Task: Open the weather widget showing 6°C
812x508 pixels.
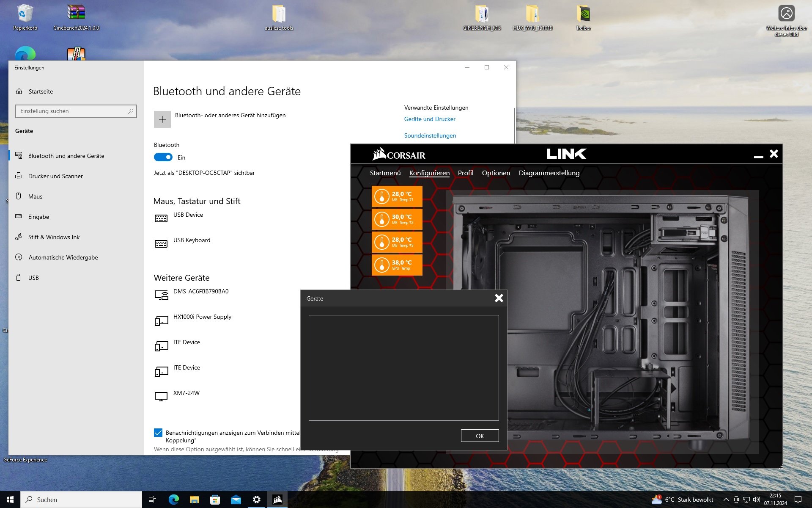Action: point(682,500)
